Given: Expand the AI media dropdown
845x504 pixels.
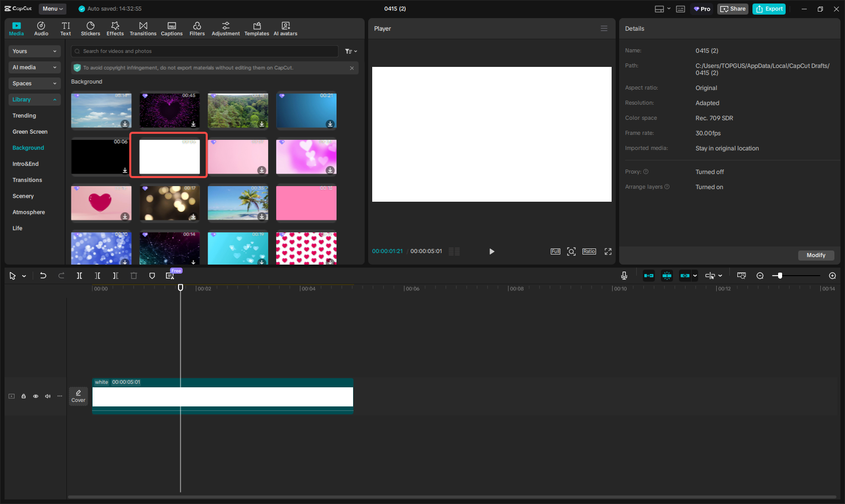Looking at the screenshot, I should click(x=34, y=67).
